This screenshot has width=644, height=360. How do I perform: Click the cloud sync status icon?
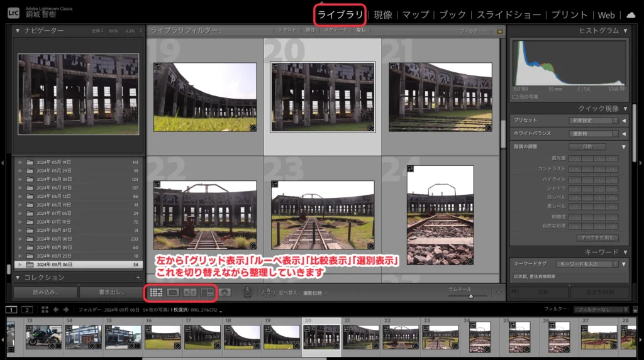(631, 14)
